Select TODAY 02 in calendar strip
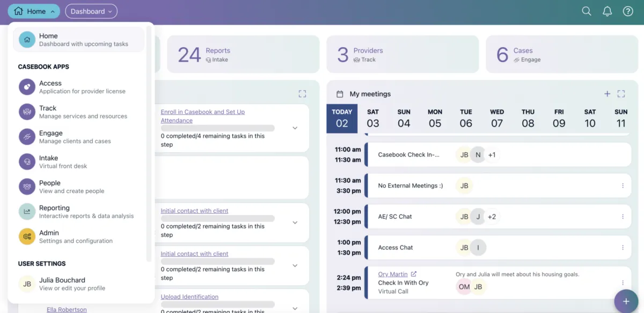 pyautogui.click(x=342, y=118)
